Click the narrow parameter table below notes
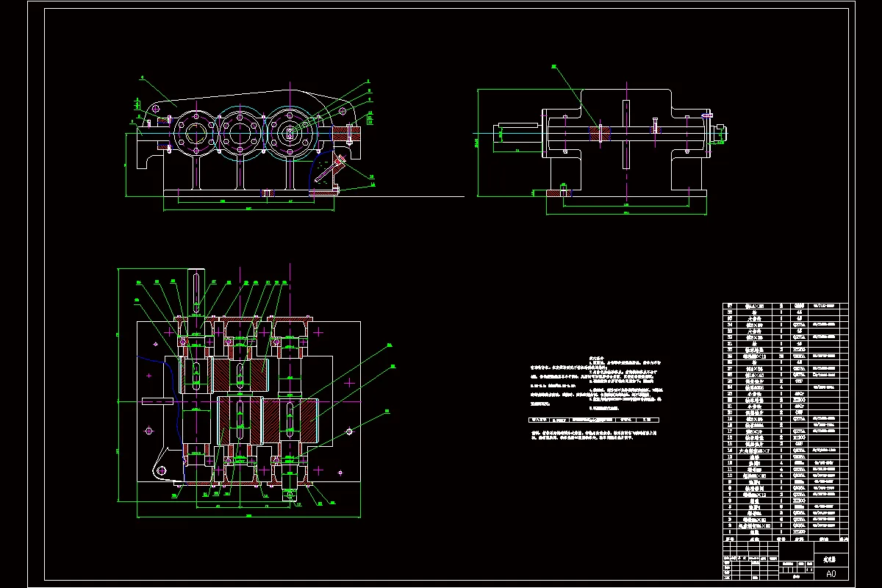Viewport: 882px width, 588px height. pyautogui.click(x=594, y=420)
